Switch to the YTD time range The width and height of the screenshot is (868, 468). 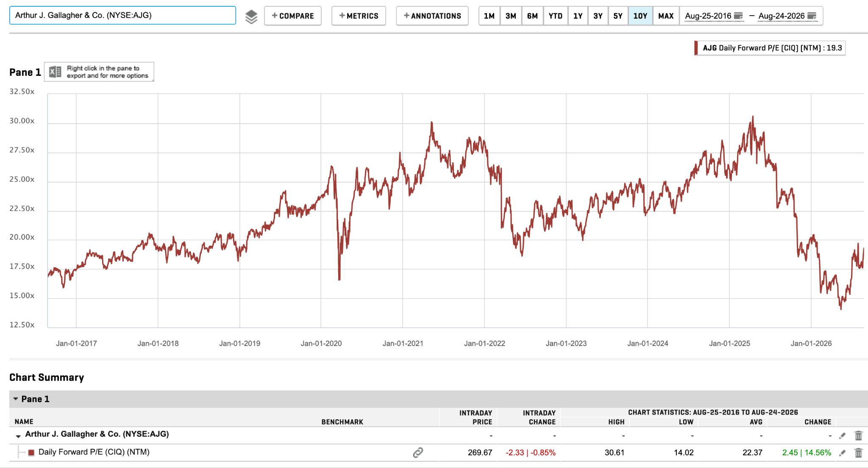coord(556,16)
